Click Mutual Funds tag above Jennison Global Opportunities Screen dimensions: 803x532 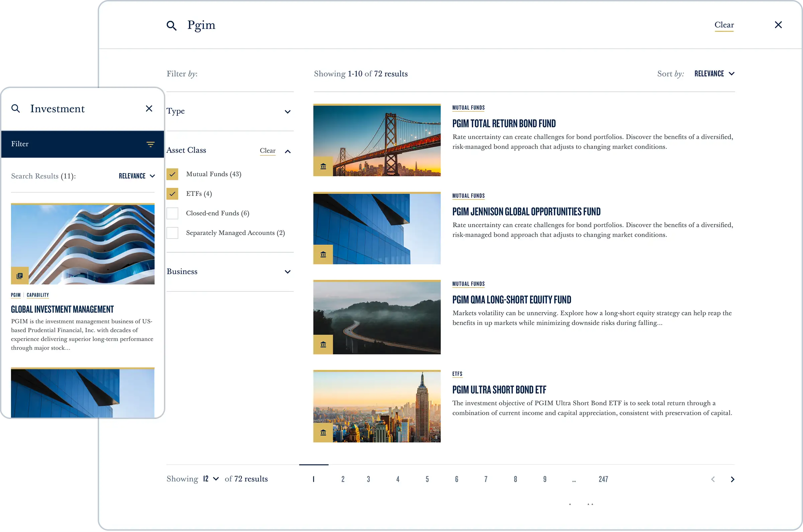pyautogui.click(x=468, y=196)
